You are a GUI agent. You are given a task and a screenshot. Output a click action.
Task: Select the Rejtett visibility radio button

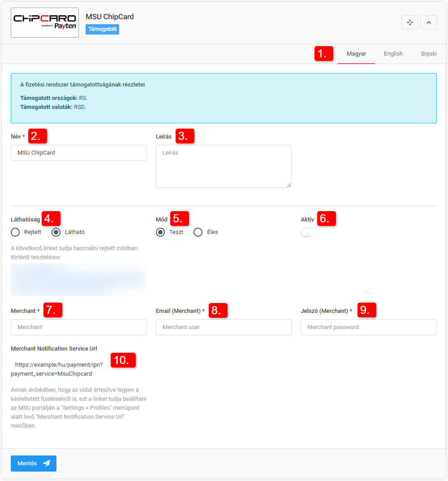[16, 232]
